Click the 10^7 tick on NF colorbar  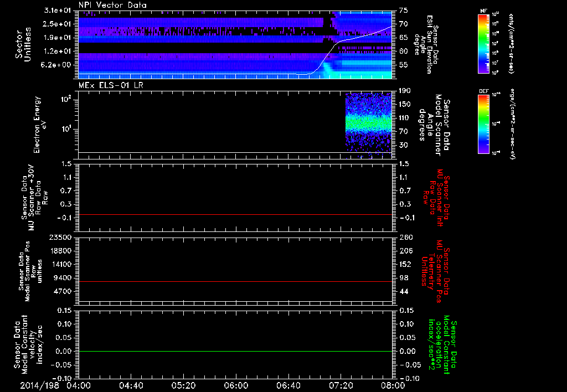pos(496,63)
